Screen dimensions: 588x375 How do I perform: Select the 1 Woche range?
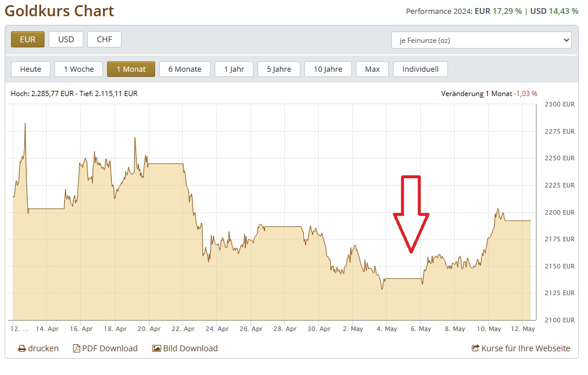79,69
